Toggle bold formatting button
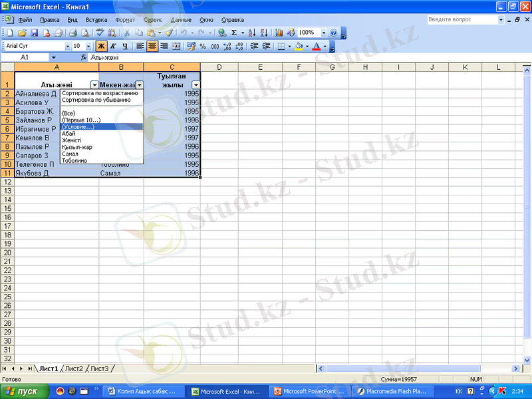Viewport: 532px width, 399px height. click(x=101, y=47)
